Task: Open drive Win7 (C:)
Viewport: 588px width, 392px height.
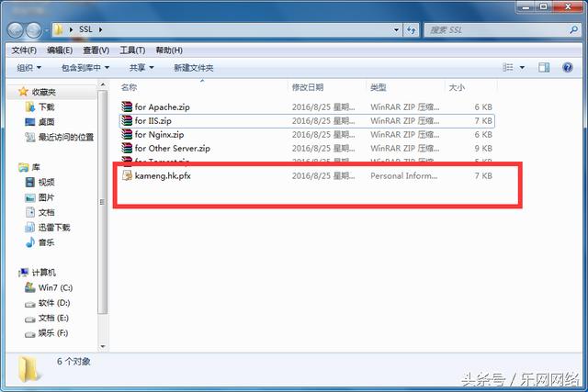Action: (x=49, y=287)
